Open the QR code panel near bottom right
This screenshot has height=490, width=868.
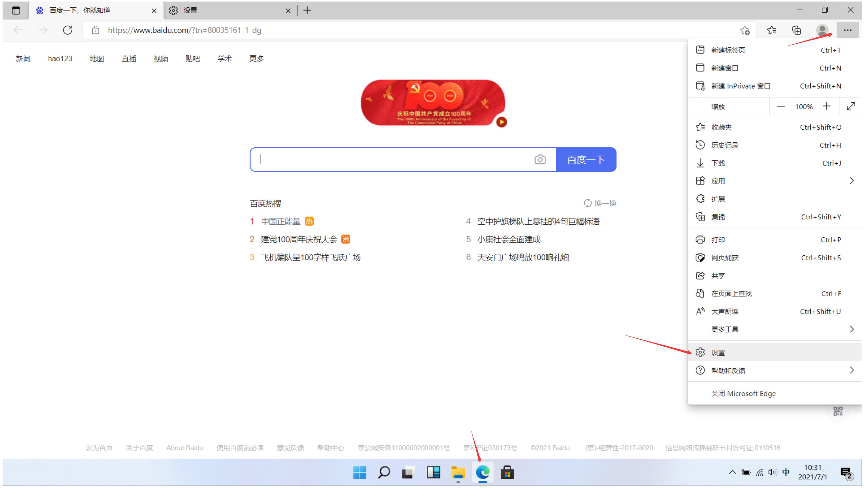click(838, 411)
